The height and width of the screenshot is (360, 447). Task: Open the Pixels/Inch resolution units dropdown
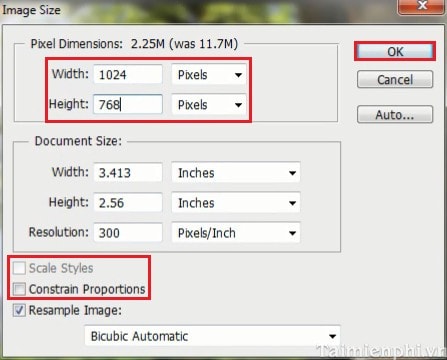(x=236, y=233)
